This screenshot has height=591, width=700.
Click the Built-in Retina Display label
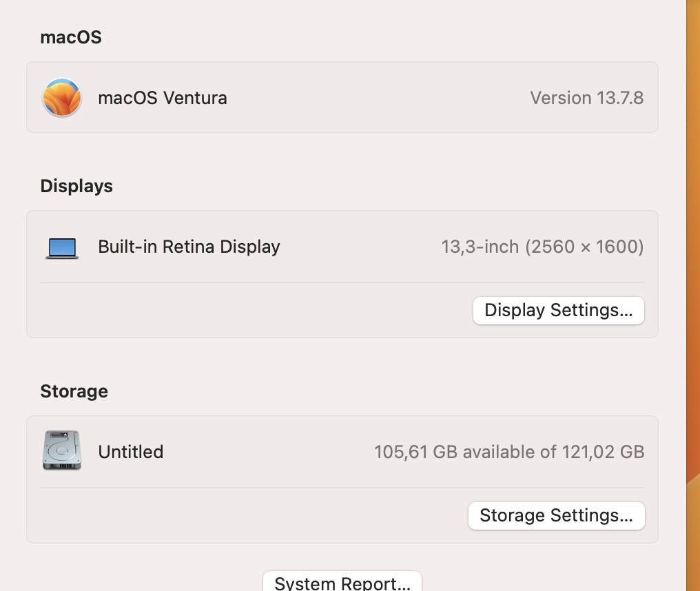pyautogui.click(x=189, y=246)
